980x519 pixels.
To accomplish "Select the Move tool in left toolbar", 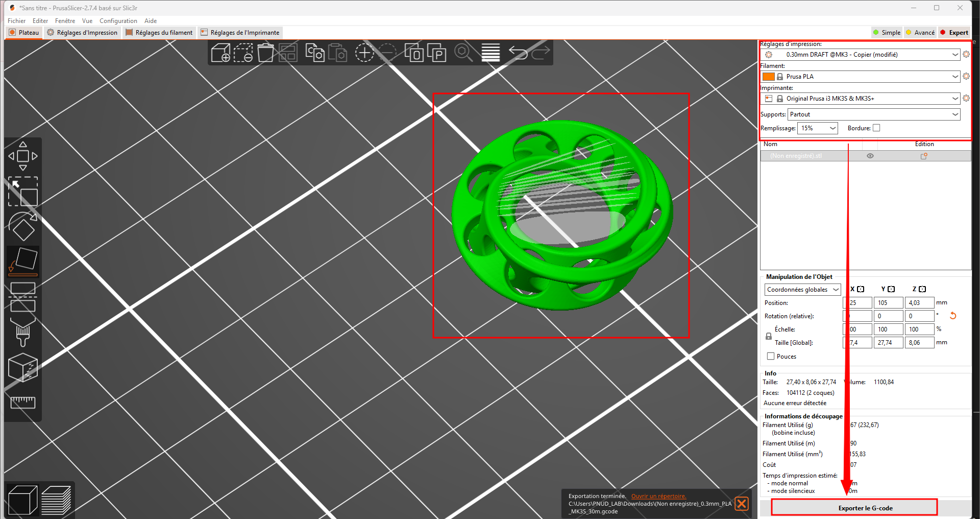I will coord(23,156).
